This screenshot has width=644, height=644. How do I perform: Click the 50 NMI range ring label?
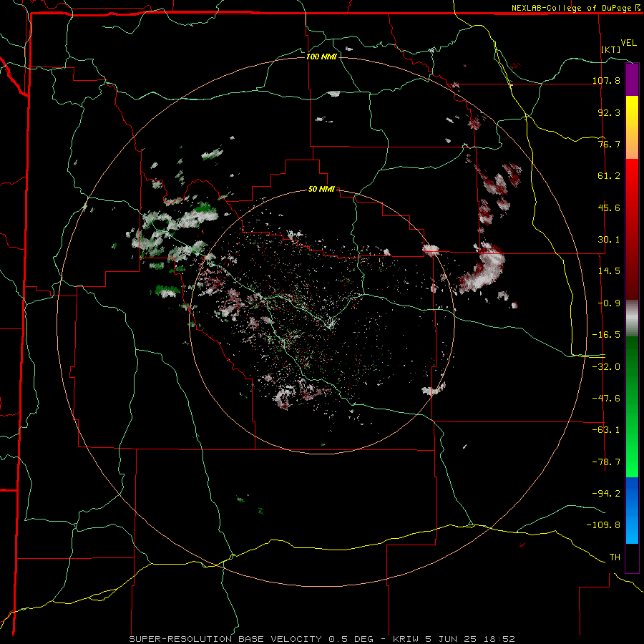321,189
